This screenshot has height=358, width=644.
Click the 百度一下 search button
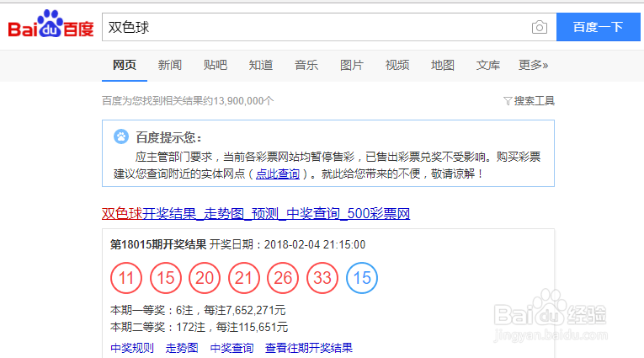tap(598, 27)
